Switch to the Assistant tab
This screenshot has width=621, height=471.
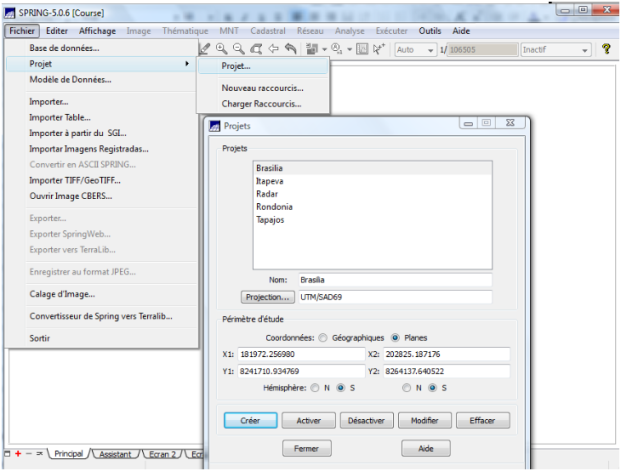113,454
